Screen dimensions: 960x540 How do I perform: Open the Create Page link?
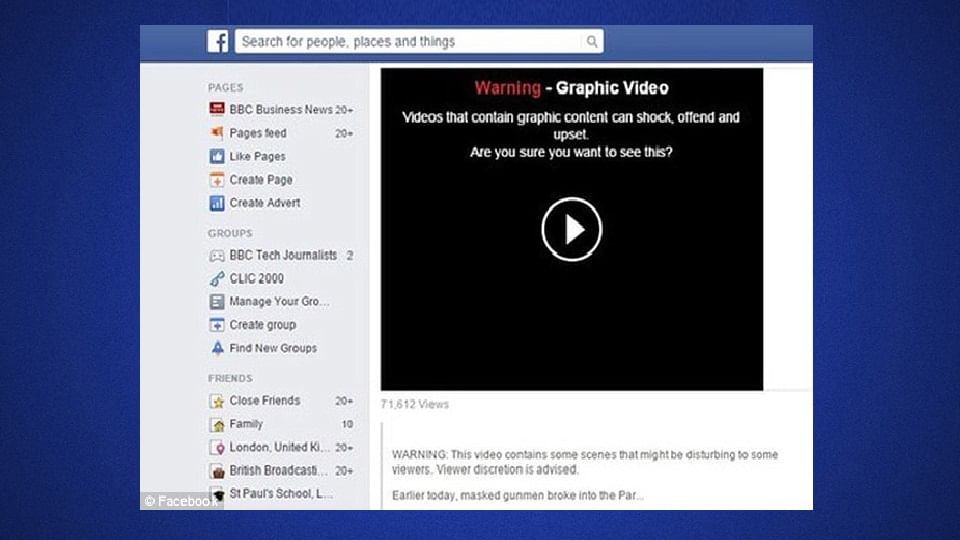(261, 179)
